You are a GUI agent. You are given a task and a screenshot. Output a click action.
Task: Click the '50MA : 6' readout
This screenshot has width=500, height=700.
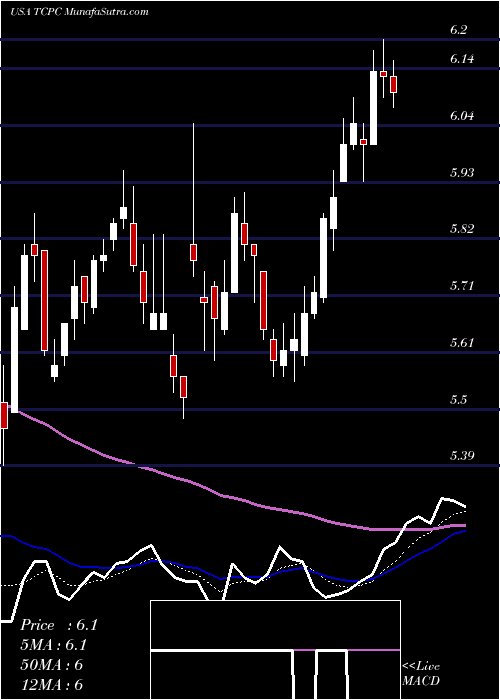coord(52,665)
